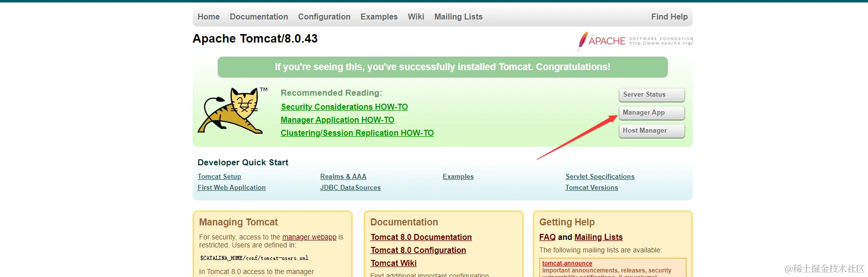Click the Documentation box heading
The image size is (868, 277).
[404, 222]
